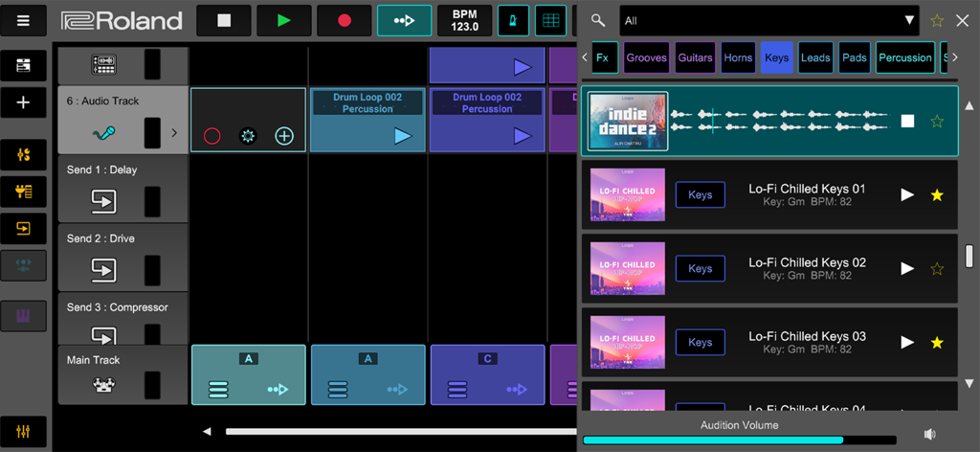Select the Fx category tab
This screenshot has height=452, width=980.
(603, 57)
